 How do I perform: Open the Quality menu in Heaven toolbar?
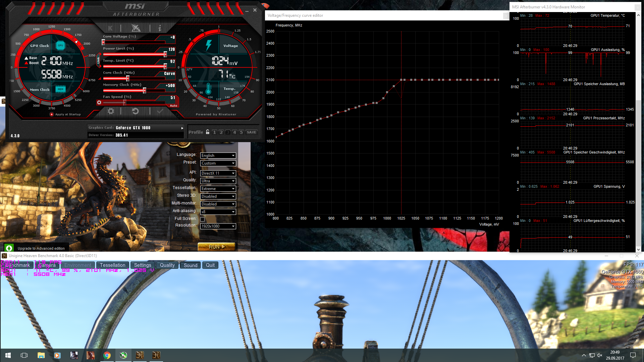[x=167, y=265]
